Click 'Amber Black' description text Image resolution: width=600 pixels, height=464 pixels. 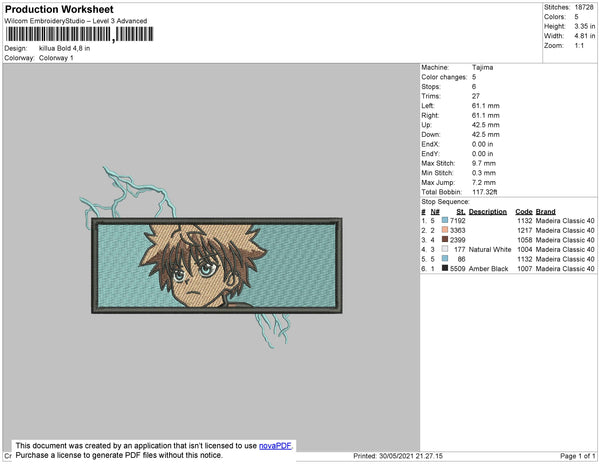coord(488,269)
